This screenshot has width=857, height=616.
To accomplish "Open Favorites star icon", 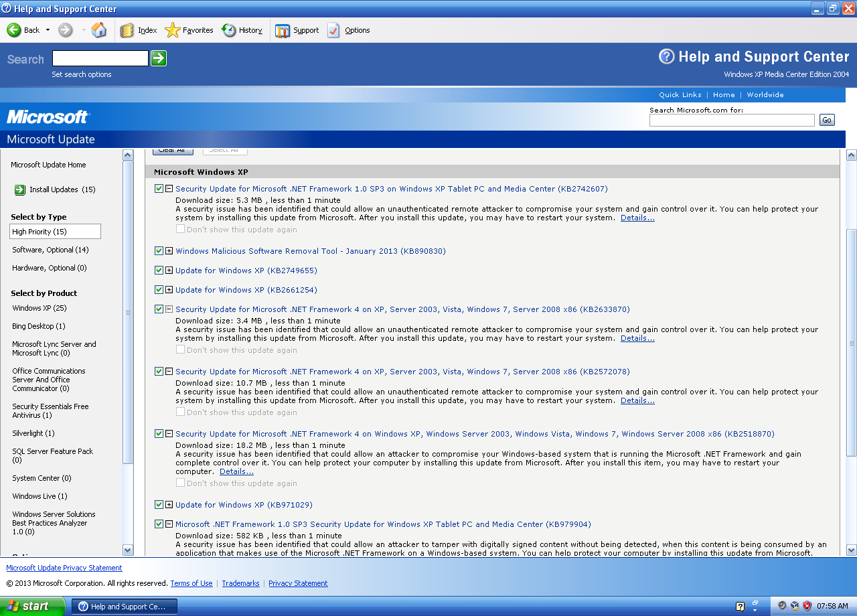I will click(172, 30).
